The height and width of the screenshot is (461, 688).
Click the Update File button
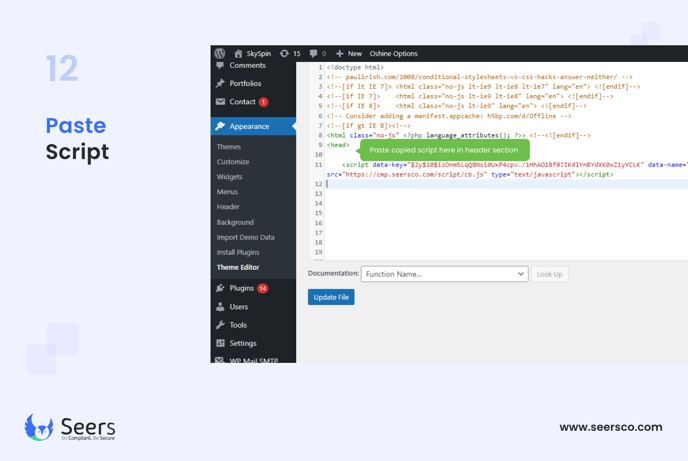(331, 297)
